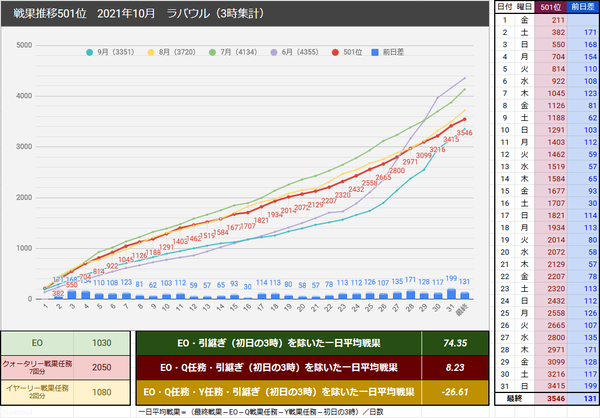The height and width of the screenshot is (418, 600).
Task: Click the final total cell 3546
Action: 551,399
